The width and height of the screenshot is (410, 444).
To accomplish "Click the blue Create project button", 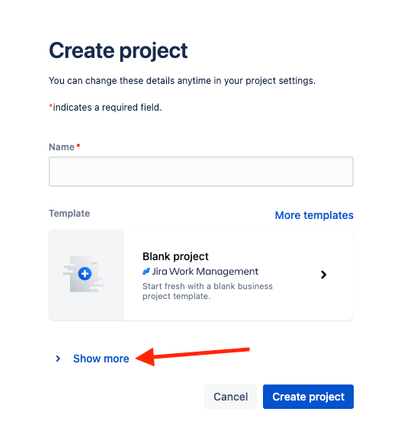I will pos(308,397).
